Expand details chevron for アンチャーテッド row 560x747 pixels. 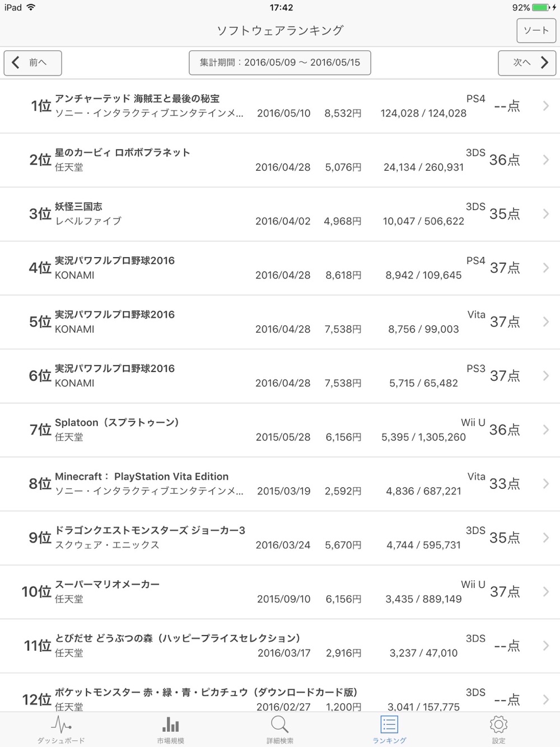tap(546, 106)
